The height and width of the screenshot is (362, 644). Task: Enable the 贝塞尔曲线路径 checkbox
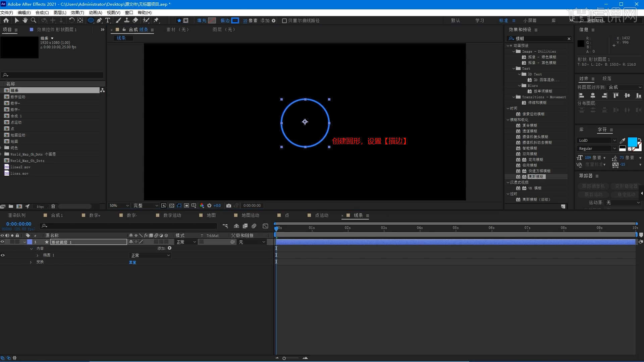tap(284, 21)
